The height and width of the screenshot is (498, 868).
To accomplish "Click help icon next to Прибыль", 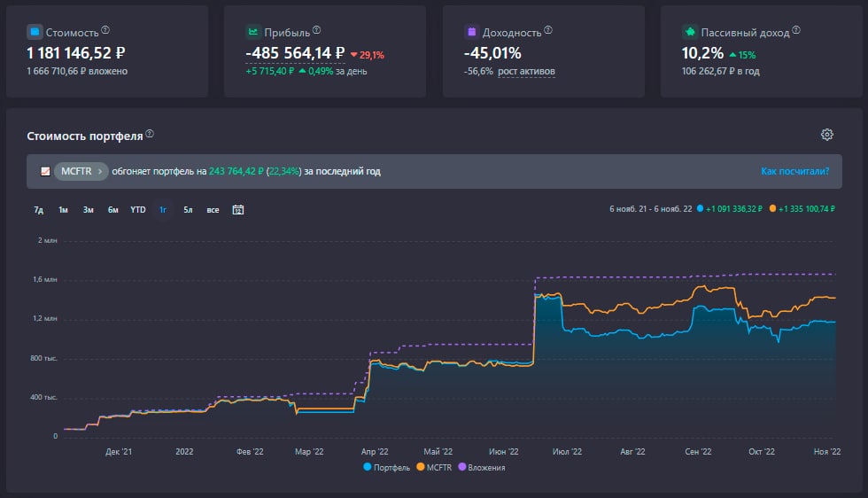I will 317,30.
